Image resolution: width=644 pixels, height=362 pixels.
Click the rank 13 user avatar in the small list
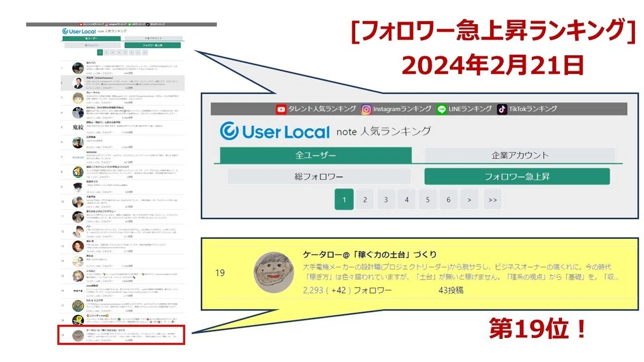pyautogui.click(x=78, y=247)
